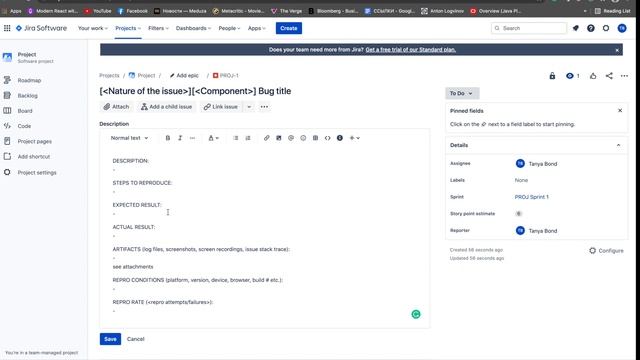The height and width of the screenshot is (360, 640).
Task: Insert a table in description
Action: pos(316,138)
